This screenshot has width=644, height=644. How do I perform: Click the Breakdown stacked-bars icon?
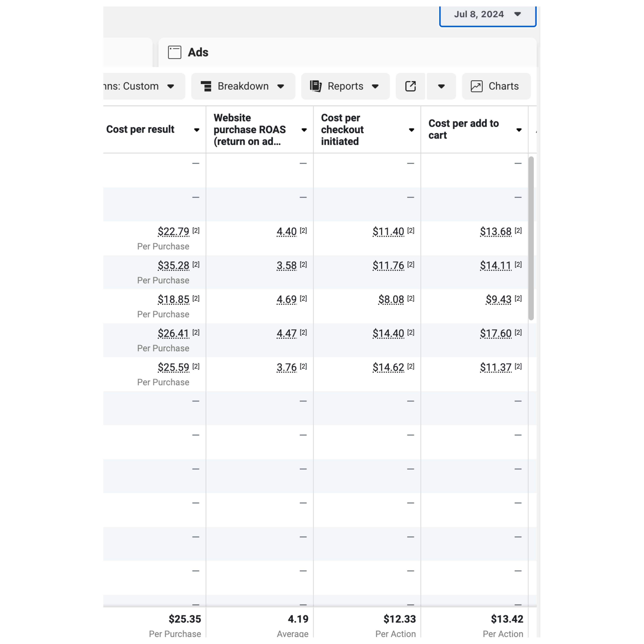tap(206, 86)
